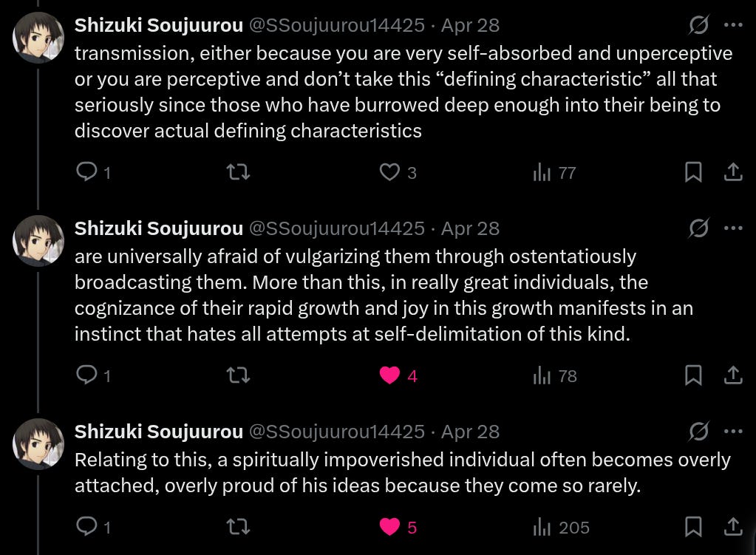Share the "spiritually impoverished individual" tweet
Image resolution: width=756 pixels, height=555 pixels.
(733, 527)
